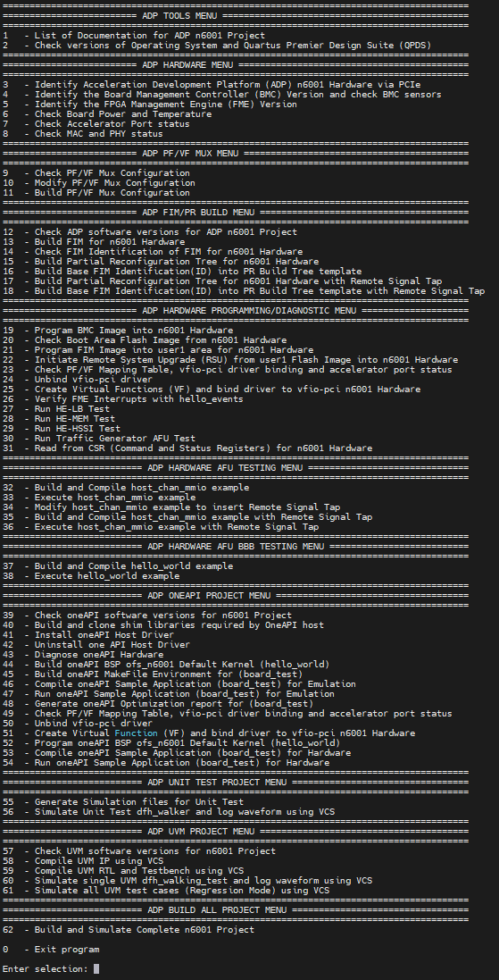Click the Enter selection prompt cursor

coord(96,968)
